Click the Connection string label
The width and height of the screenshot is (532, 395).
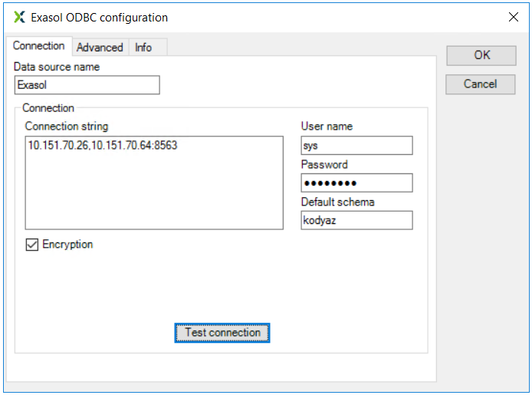click(x=67, y=127)
